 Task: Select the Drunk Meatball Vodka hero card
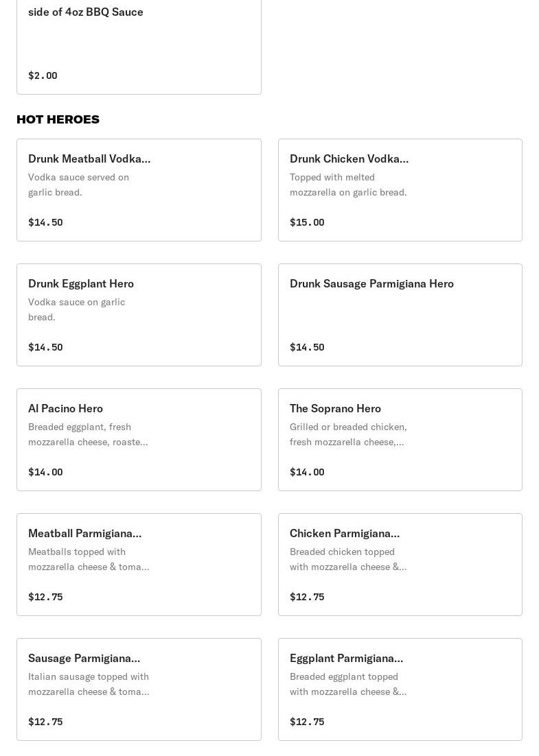(x=139, y=190)
